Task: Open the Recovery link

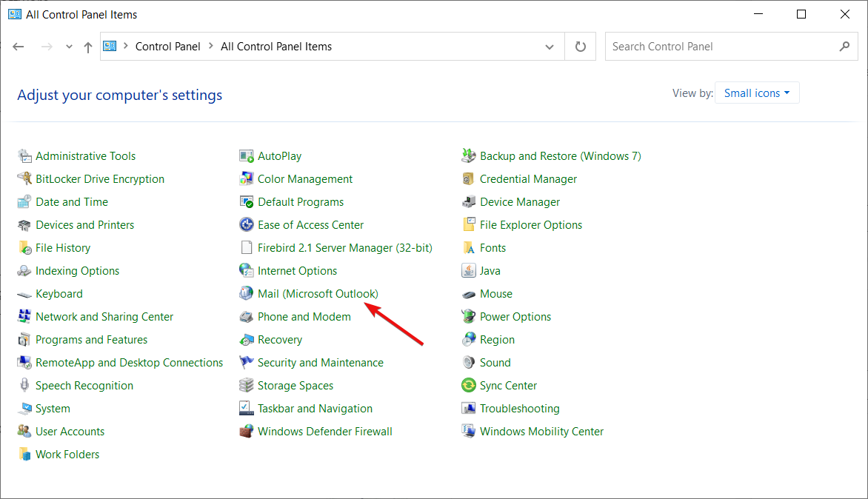Action: [x=280, y=340]
